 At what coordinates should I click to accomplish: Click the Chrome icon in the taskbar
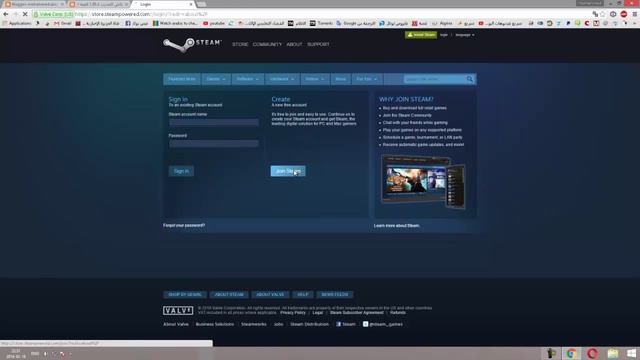click(x=571, y=353)
